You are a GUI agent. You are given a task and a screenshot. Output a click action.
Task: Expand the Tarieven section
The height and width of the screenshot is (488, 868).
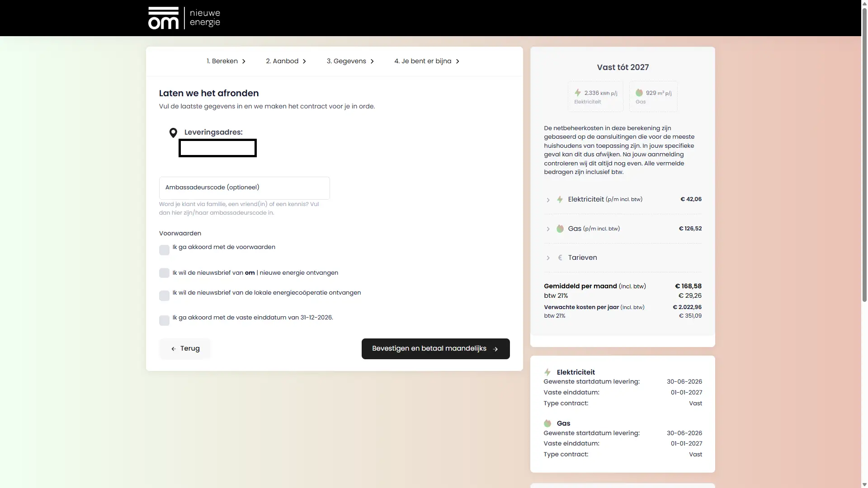click(x=548, y=258)
